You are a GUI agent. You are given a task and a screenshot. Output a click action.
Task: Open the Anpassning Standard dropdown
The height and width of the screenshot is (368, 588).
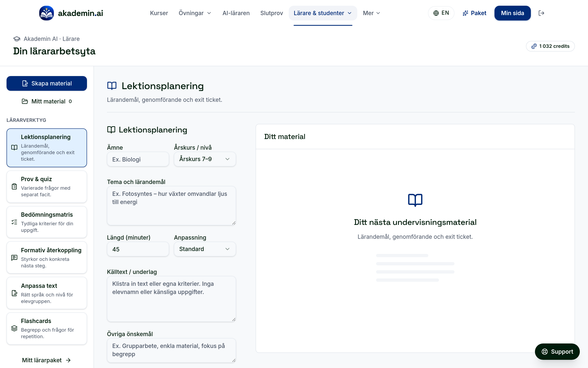pyautogui.click(x=205, y=249)
